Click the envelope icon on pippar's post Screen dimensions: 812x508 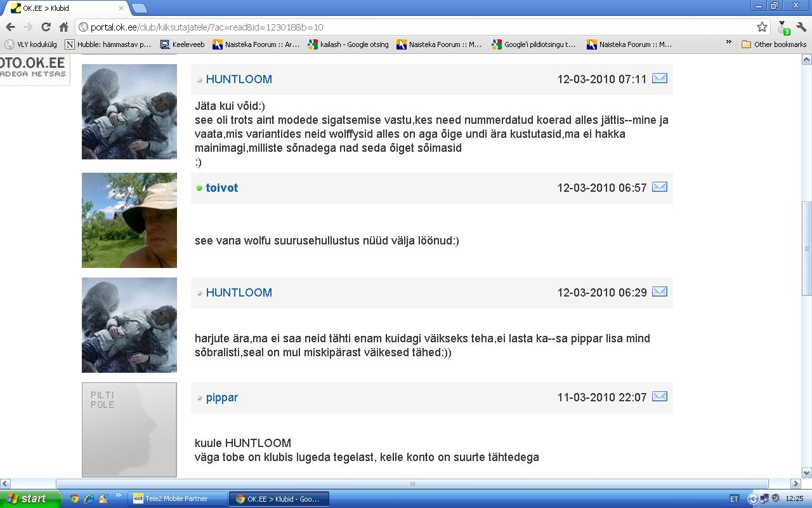click(x=660, y=396)
